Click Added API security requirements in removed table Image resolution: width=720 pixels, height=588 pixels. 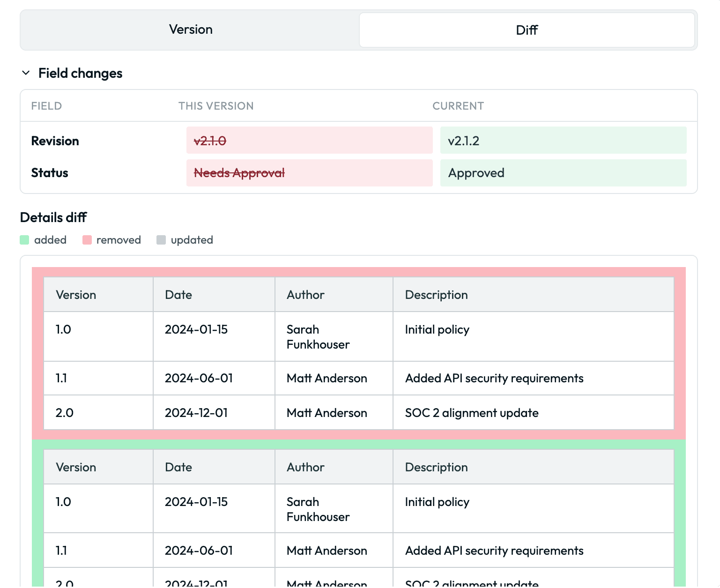click(x=494, y=378)
